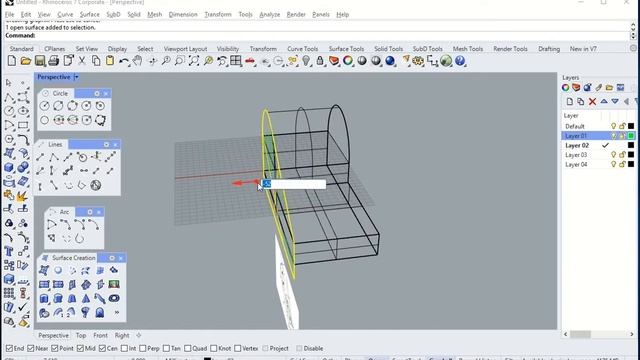Open the Perspective viewport title dropdown arrow
The image size is (640, 360).
(x=76, y=77)
